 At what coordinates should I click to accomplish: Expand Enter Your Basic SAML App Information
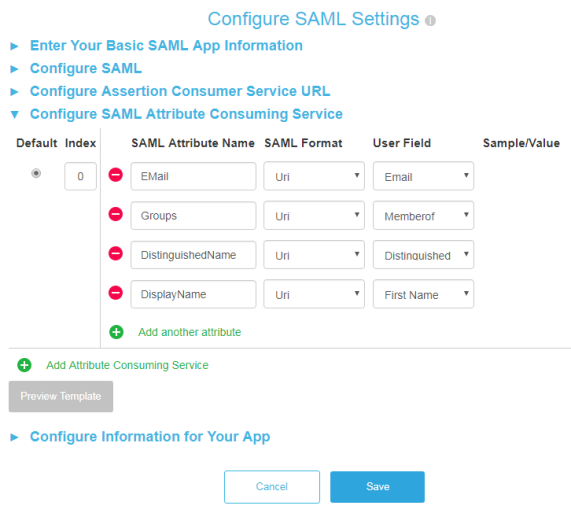tap(166, 46)
